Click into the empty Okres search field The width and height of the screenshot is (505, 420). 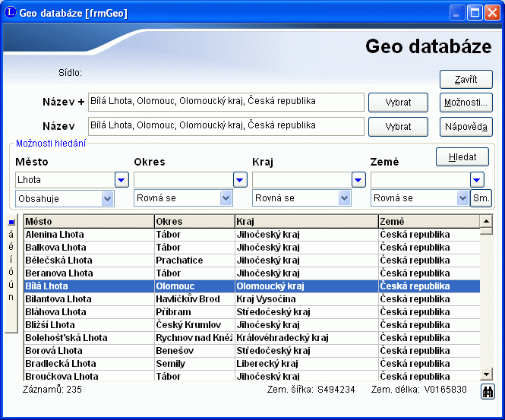[x=184, y=180]
